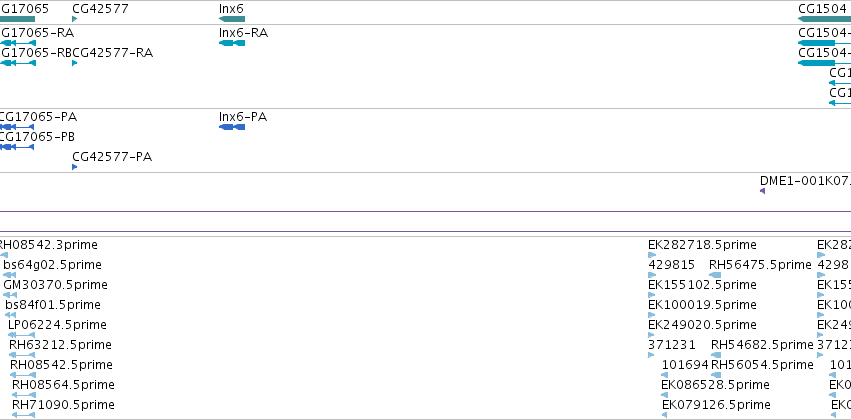Select the EK282718.5prime arrow glyph
Screen dimensions: 851x420
[652, 255]
